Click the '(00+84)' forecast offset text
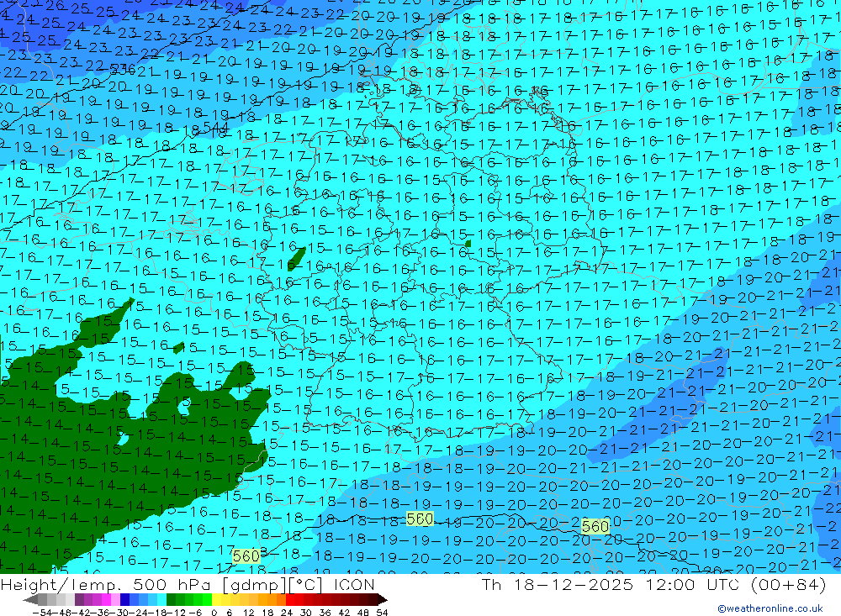841x616 pixels. click(x=789, y=584)
